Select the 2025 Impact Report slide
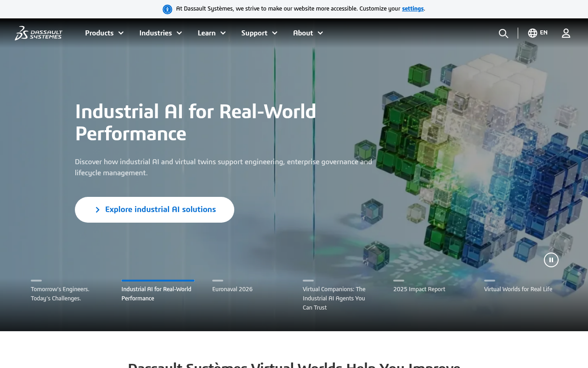This screenshot has width=588, height=368. [430, 286]
